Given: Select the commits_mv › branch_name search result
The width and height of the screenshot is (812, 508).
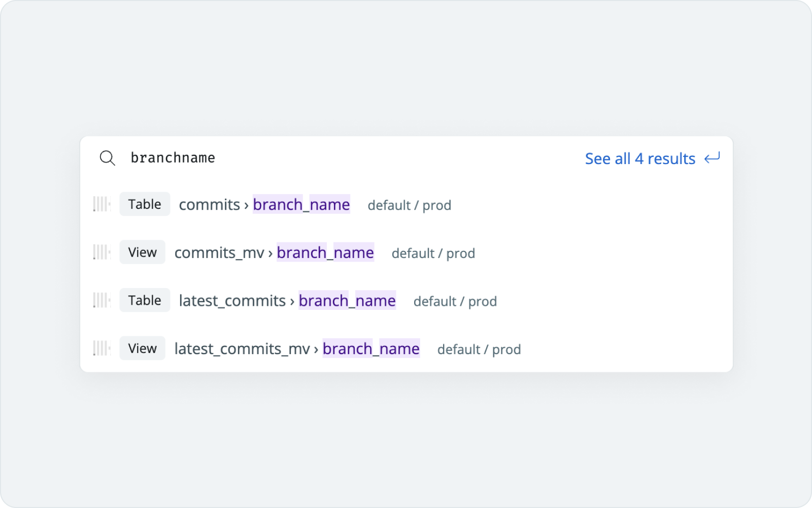Looking at the screenshot, I should 274,252.
